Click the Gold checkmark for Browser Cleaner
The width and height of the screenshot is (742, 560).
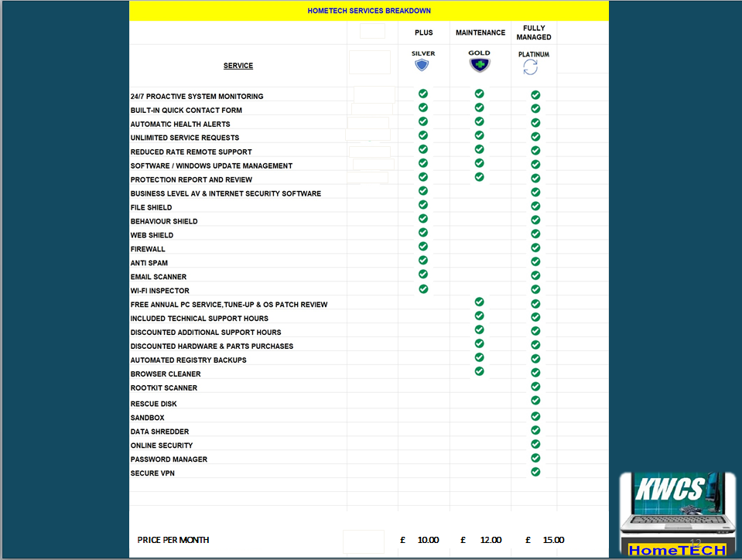479,371
